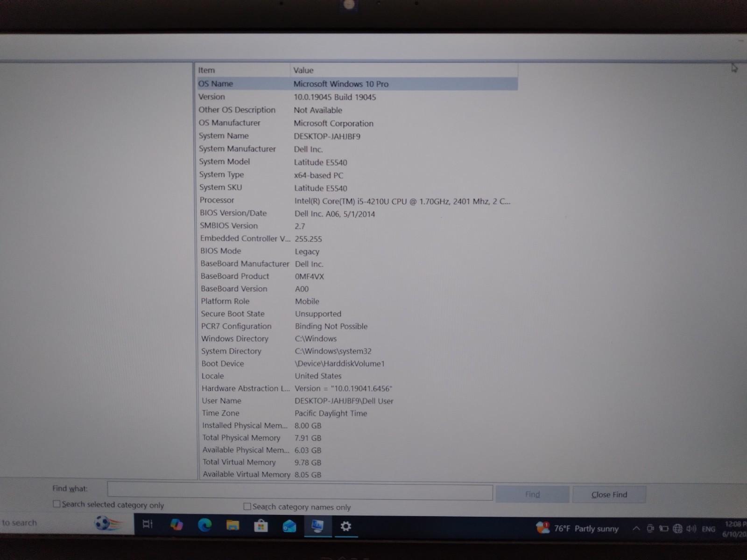747x560 pixels.
Task: Select the BIOS Version/Date row
Action: (x=357, y=213)
